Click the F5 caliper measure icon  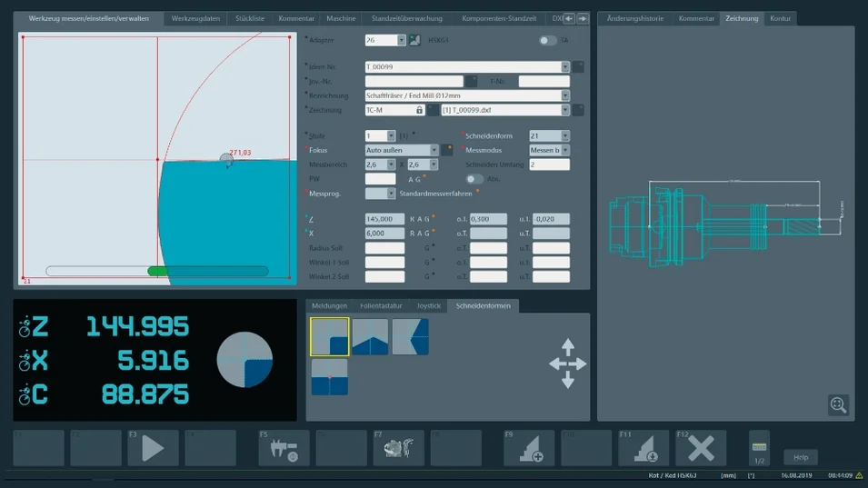(284, 448)
